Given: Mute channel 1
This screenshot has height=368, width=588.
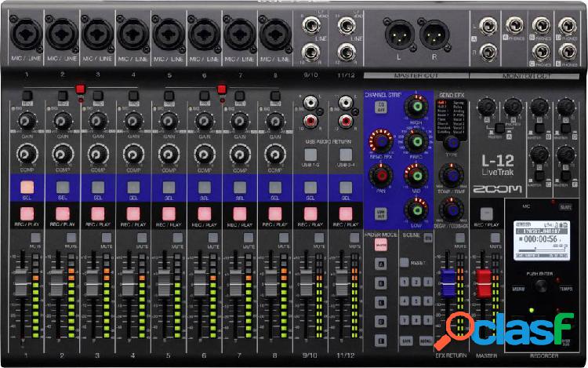Looking at the screenshot, I should [x=35, y=238].
